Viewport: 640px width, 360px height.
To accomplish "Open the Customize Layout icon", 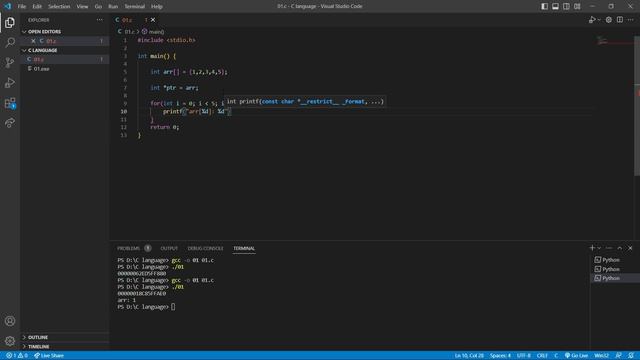I will (577, 6).
